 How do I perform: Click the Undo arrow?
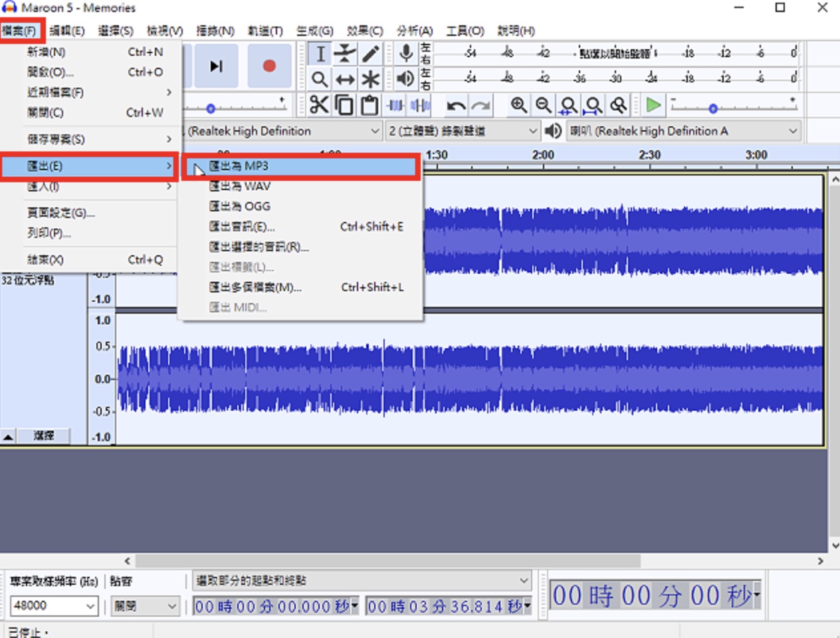point(456,105)
